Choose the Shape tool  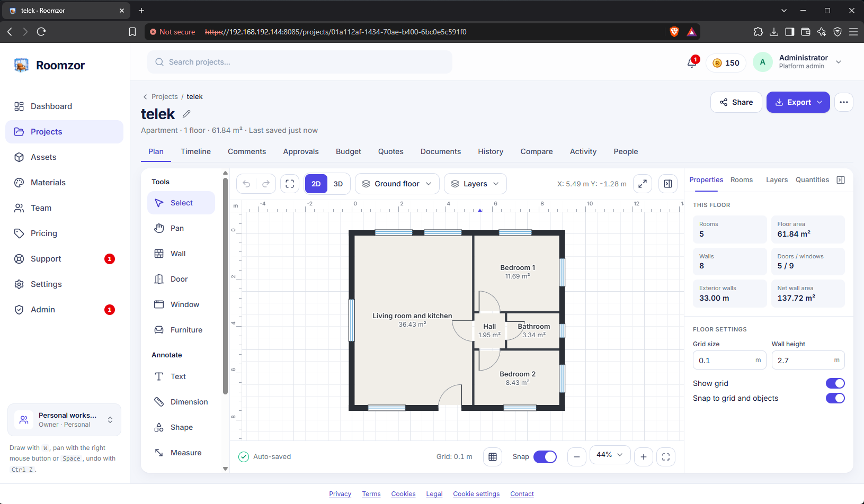(181, 427)
